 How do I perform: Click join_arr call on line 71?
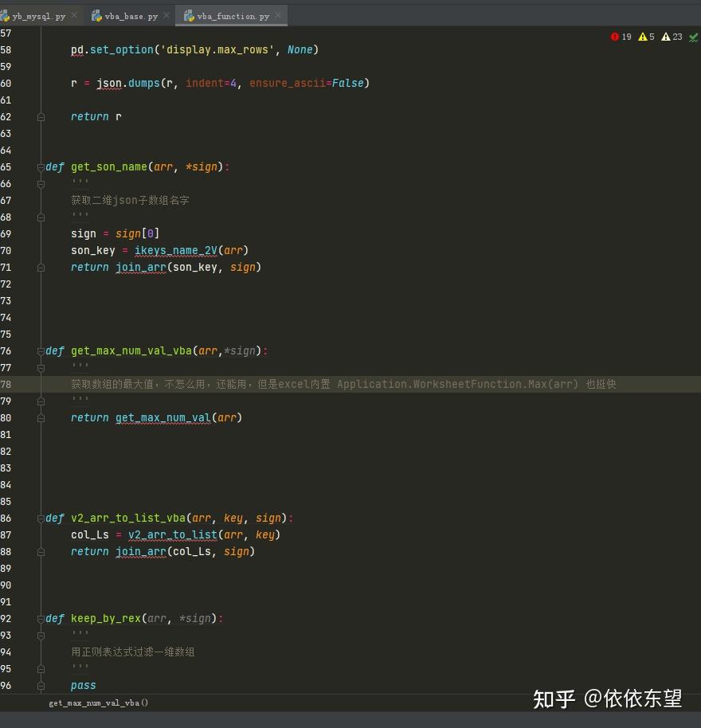141,267
